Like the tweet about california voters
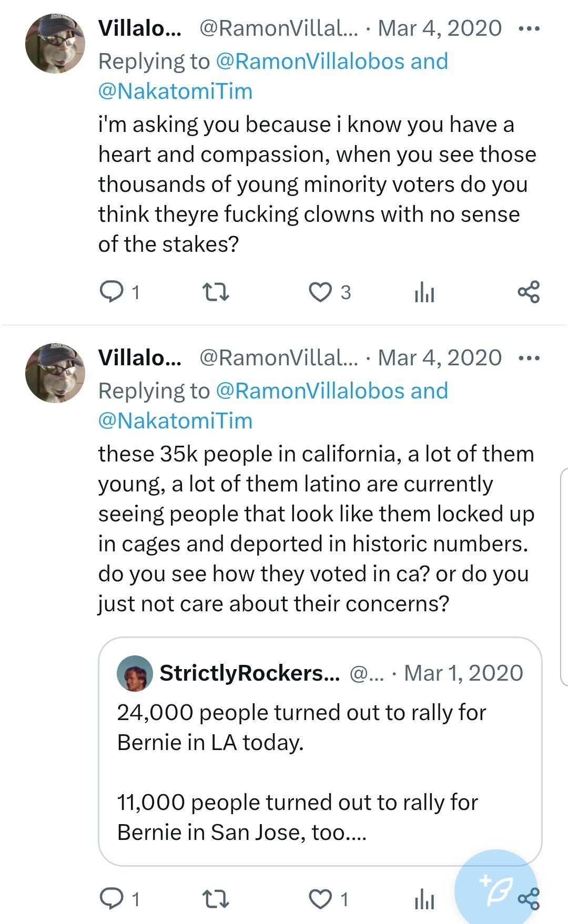The height and width of the screenshot is (924, 568). [x=320, y=899]
